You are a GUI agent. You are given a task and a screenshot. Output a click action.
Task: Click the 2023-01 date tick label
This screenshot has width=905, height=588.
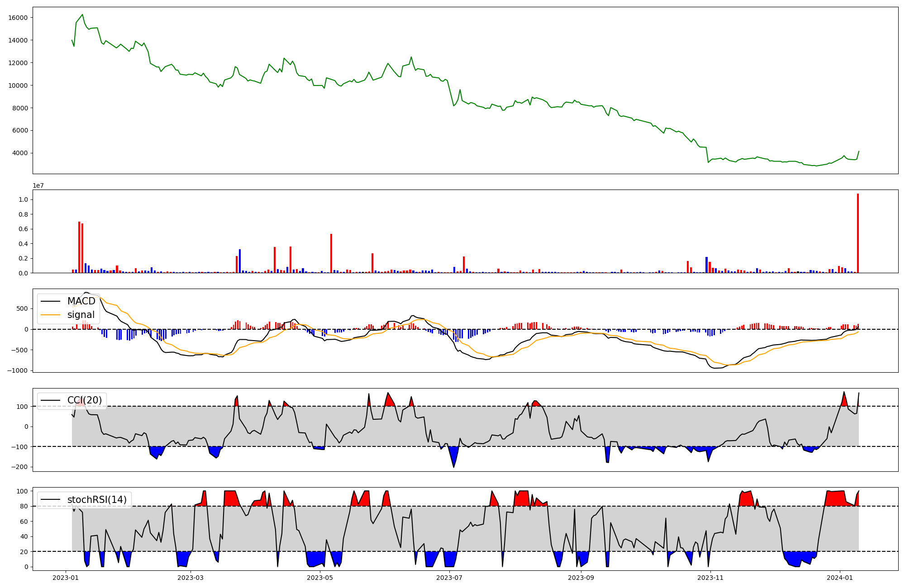tap(66, 578)
